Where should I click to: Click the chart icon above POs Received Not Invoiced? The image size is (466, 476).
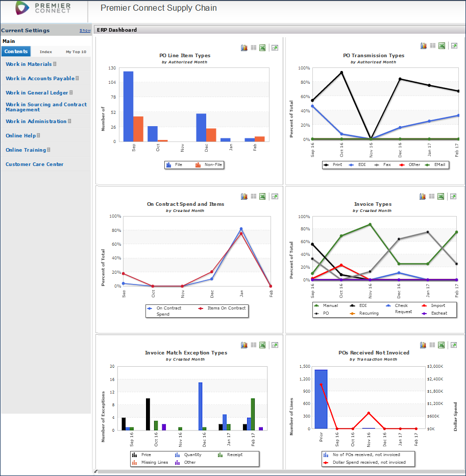(423, 345)
